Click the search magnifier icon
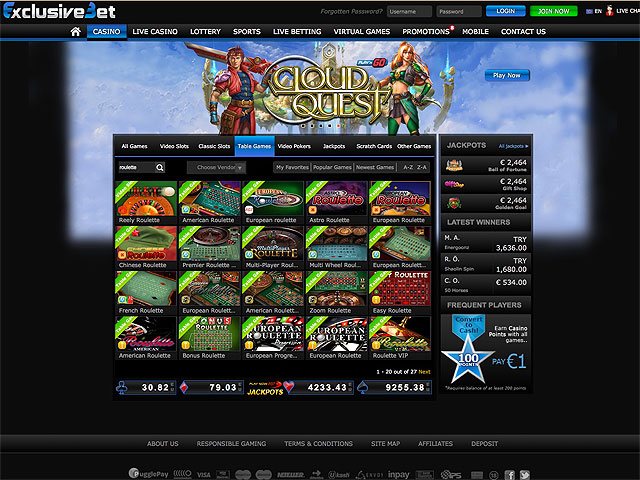The height and width of the screenshot is (480, 640). pos(160,167)
